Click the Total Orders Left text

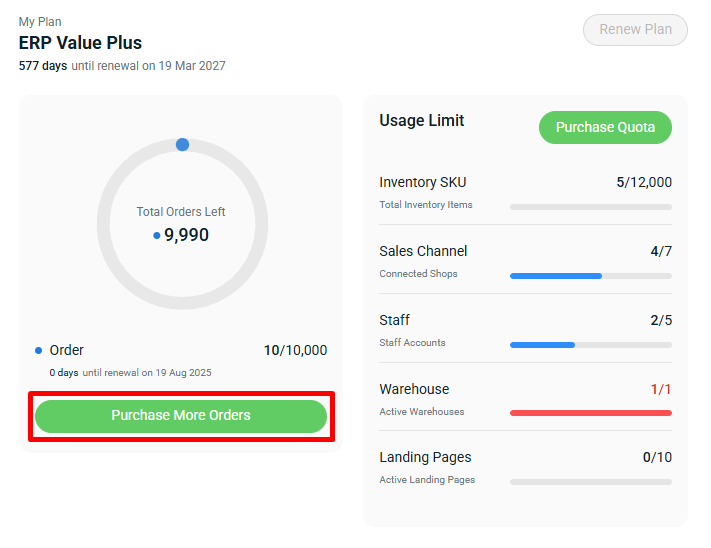click(x=181, y=212)
